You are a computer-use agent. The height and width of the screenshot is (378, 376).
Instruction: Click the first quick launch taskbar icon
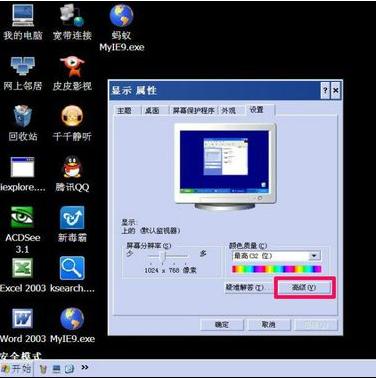click(43, 369)
